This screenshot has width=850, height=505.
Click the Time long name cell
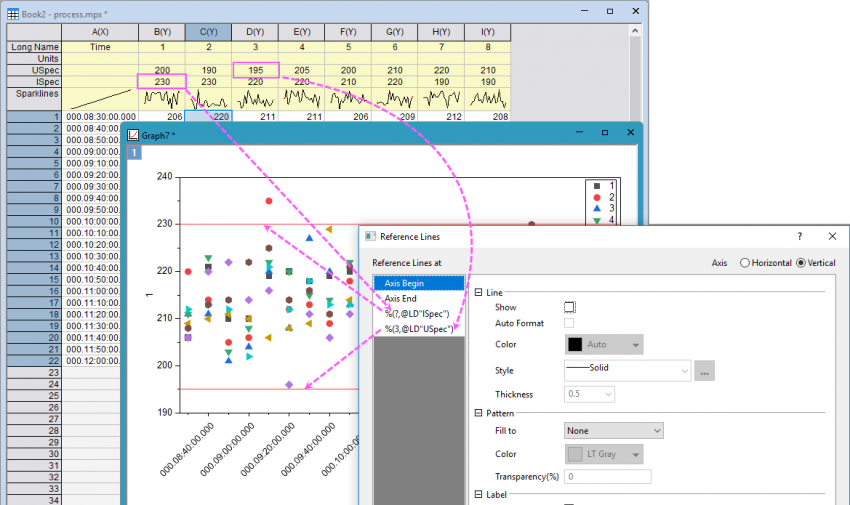(x=100, y=47)
